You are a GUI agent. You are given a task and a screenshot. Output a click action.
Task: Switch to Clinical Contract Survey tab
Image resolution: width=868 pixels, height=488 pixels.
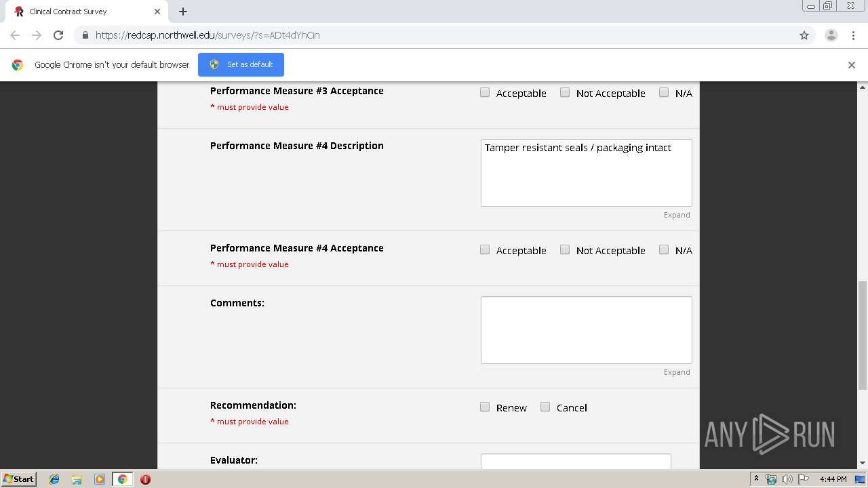tap(86, 12)
